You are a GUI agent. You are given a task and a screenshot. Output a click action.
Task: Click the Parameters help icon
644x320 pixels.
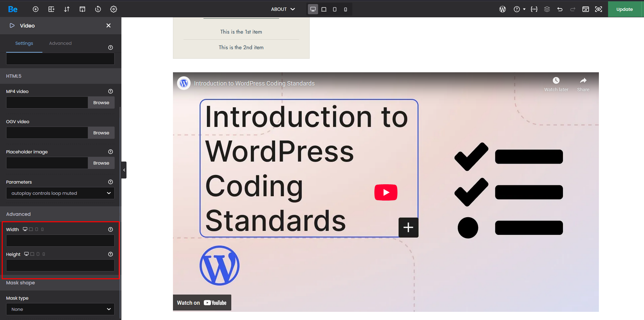(111, 182)
